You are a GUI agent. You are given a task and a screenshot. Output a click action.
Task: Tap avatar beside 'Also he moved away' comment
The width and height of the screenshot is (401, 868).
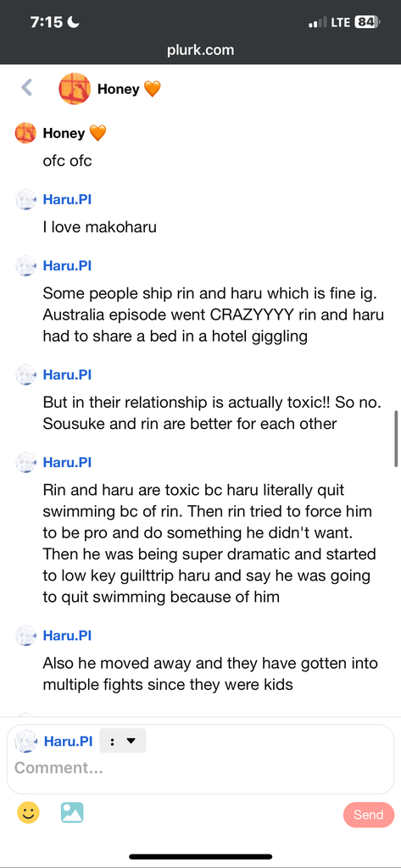click(x=25, y=636)
